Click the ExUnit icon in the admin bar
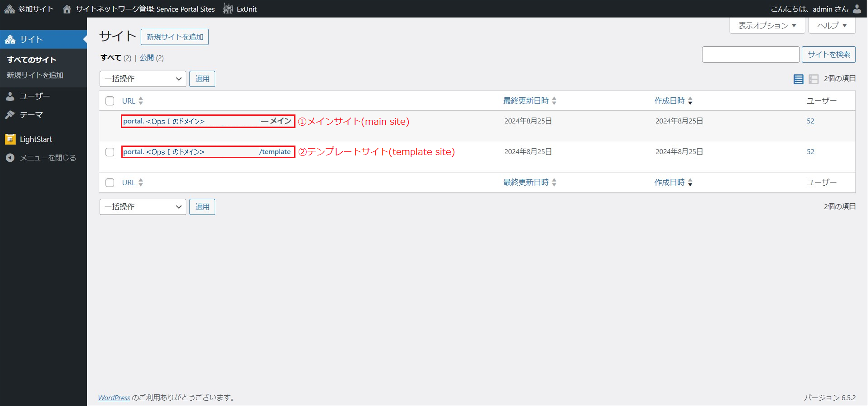The image size is (868, 406). pos(228,9)
